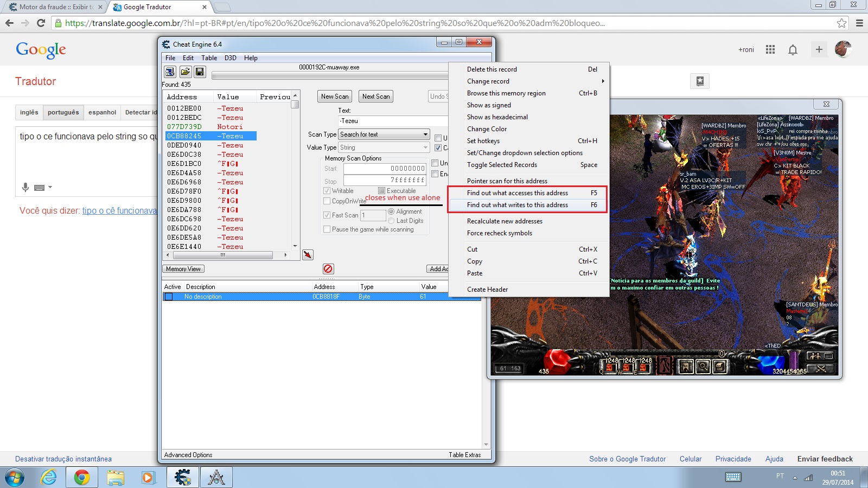Viewport: 868px width, 488px height.
Task: Toggle the CopyOnWrite checkbox
Action: 327,201
